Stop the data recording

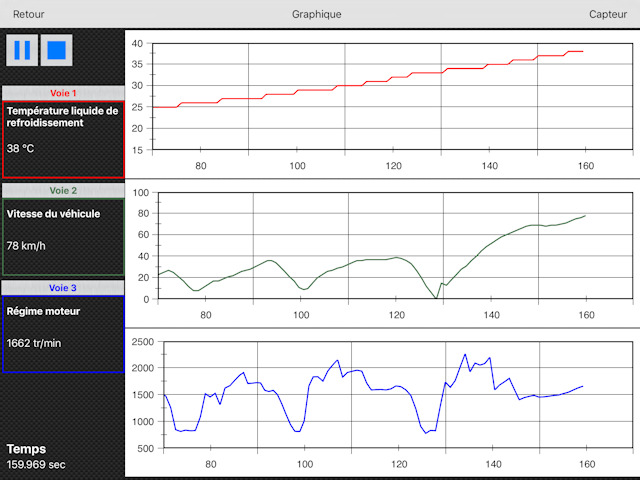(56, 49)
